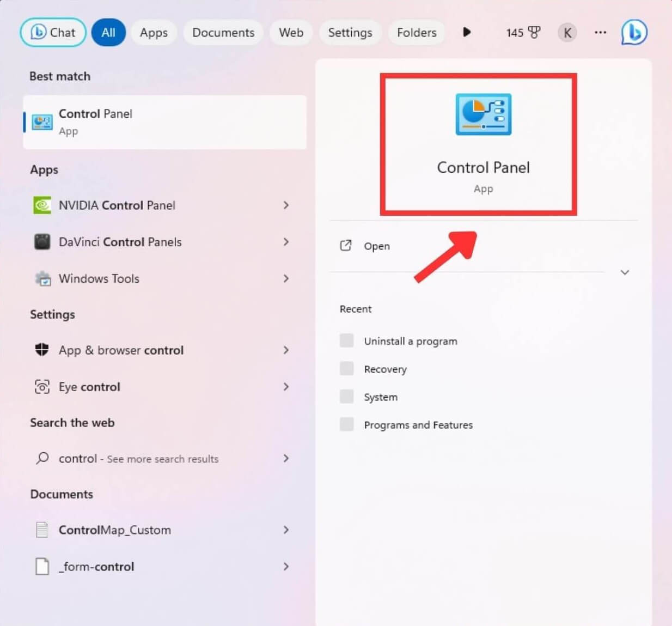The width and height of the screenshot is (672, 626).
Task: Click the icon beside Recovery
Action: [346, 368]
